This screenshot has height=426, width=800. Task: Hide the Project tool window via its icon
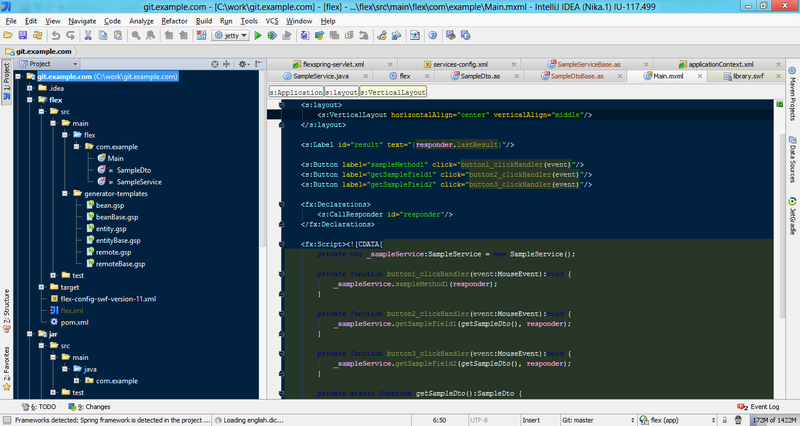(x=259, y=64)
